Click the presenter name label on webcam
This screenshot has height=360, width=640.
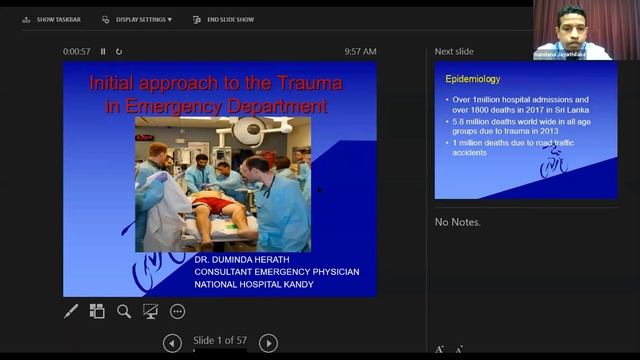(560, 54)
